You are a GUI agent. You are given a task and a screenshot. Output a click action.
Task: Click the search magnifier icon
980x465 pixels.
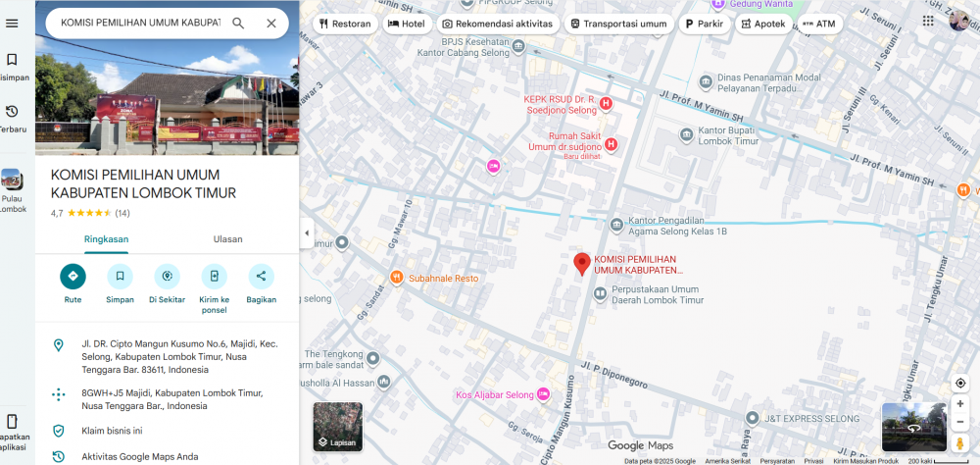[238, 23]
